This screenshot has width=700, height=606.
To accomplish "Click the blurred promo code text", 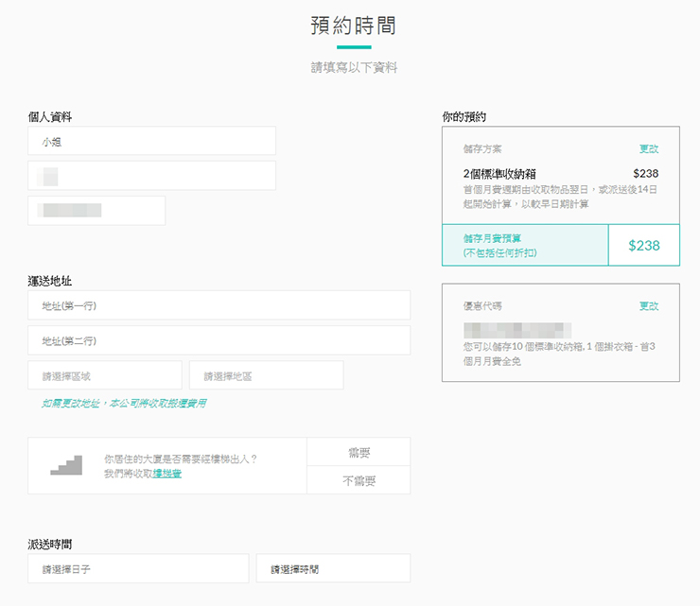I will tap(517, 330).
